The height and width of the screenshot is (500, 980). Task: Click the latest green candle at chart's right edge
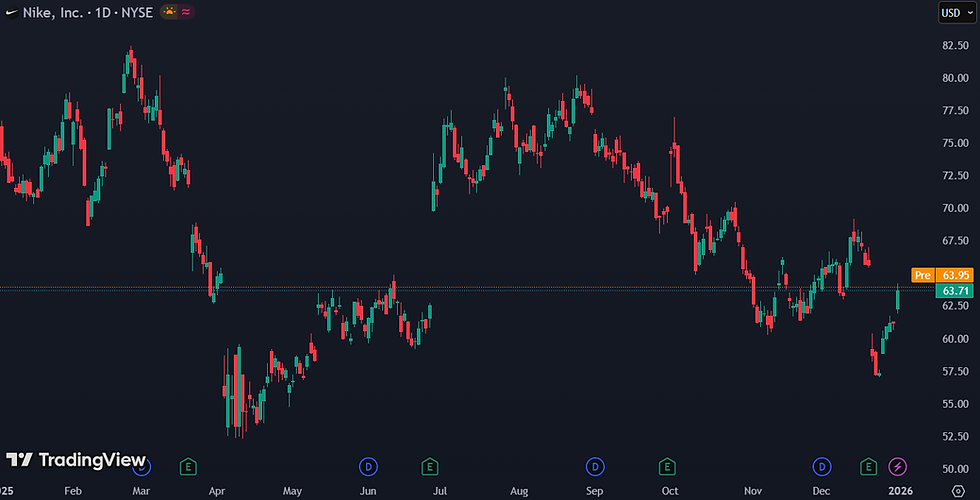pyautogui.click(x=898, y=299)
